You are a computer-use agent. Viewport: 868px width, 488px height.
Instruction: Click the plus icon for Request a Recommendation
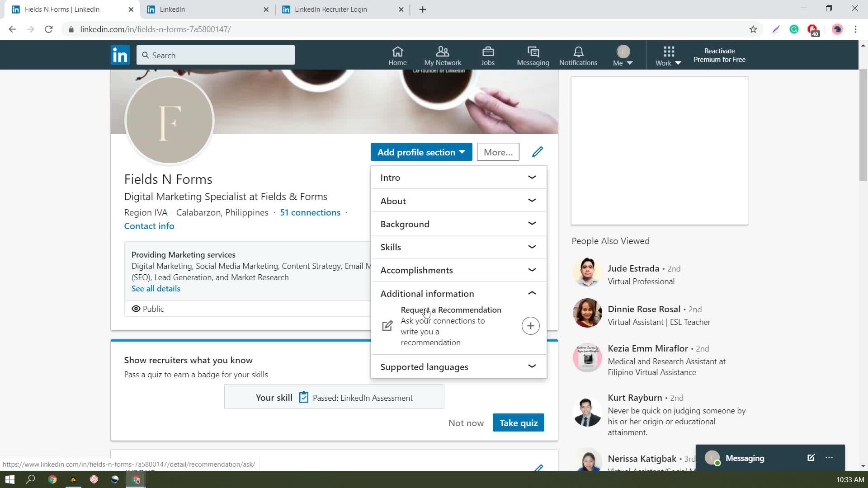point(530,326)
